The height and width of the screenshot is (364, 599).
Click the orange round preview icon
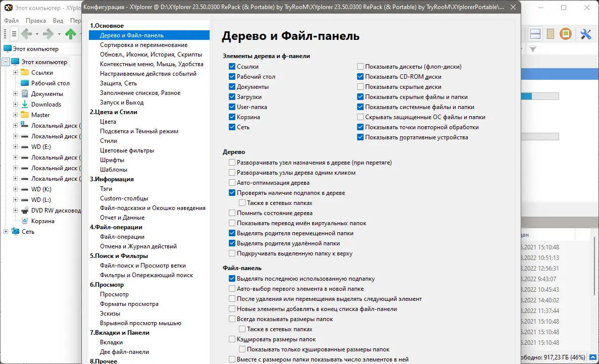tap(566, 34)
